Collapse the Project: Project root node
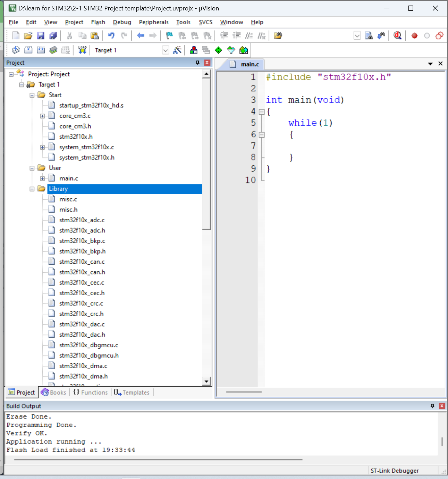This screenshot has height=479, width=448. coord(11,74)
